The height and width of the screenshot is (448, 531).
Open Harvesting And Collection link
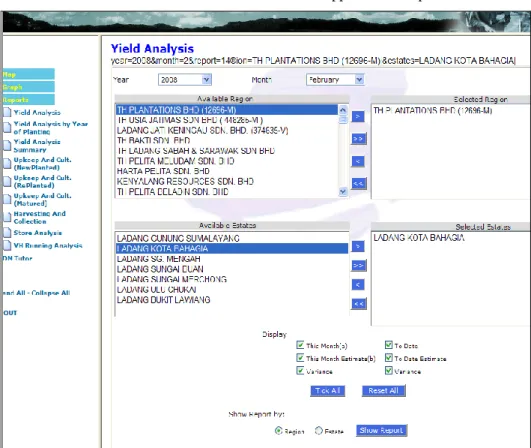pos(40,217)
